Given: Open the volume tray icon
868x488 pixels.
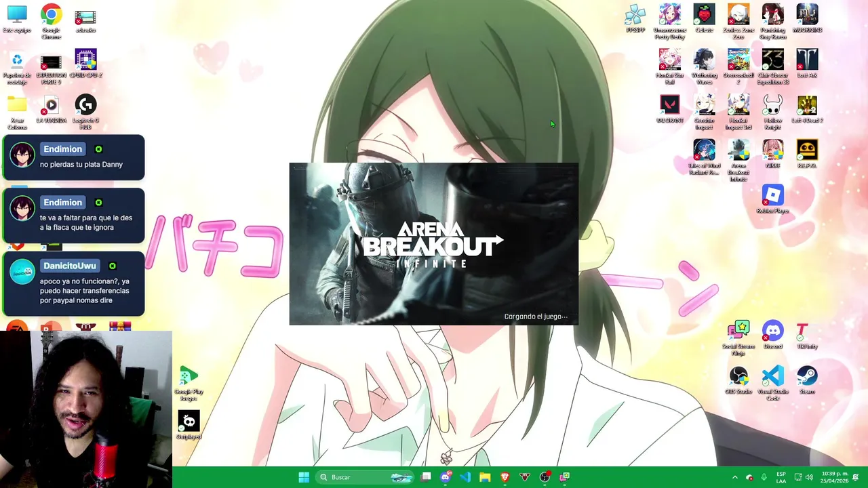Looking at the screenshot, I should pyautogui.click(x=809, y=477).
